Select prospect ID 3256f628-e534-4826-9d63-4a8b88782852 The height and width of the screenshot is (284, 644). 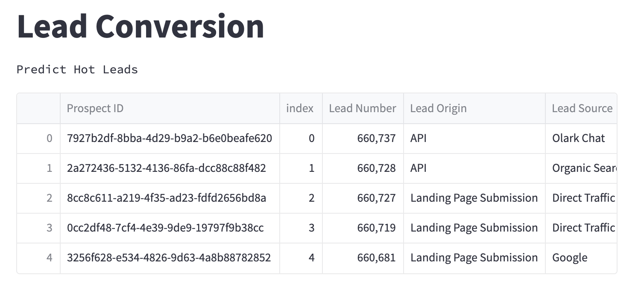170,258
